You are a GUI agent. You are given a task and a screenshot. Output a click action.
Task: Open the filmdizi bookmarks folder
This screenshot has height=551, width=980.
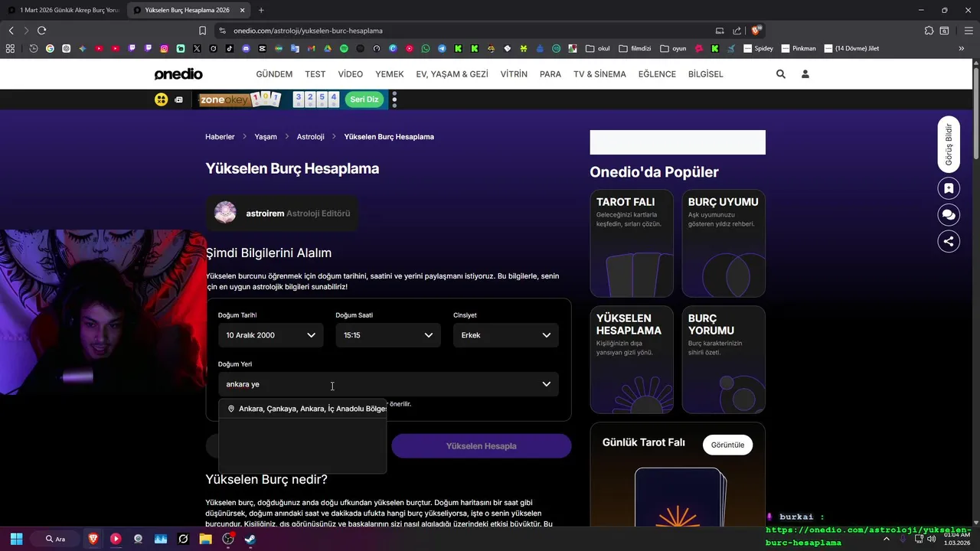pos(635,48)
